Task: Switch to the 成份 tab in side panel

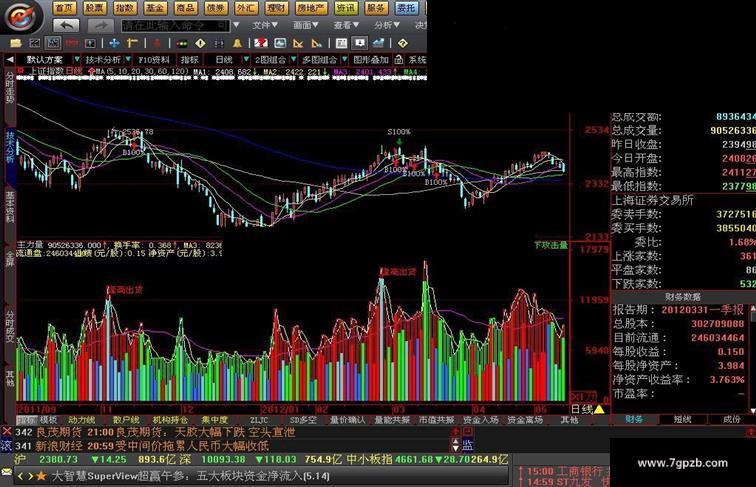Action: (731, 419)
